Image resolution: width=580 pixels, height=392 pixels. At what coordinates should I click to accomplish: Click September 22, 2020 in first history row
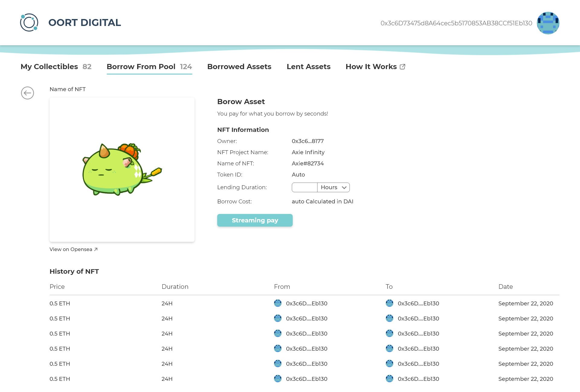pos(526,304)
